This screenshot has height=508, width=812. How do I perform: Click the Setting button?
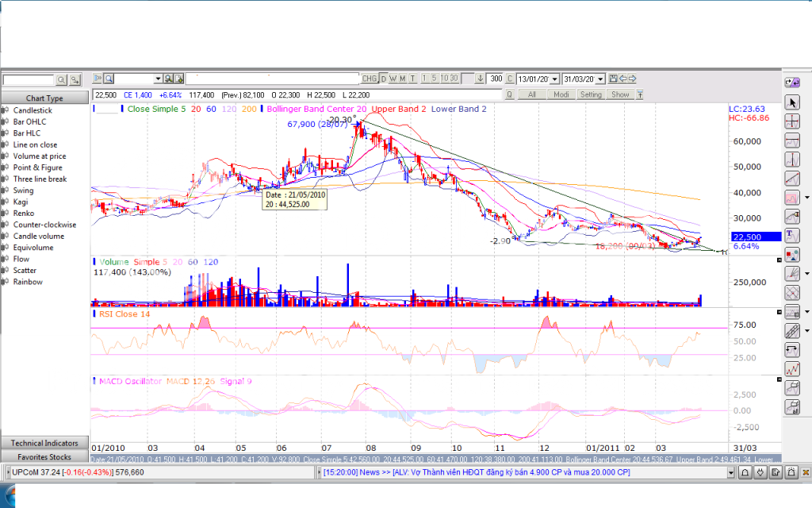coord(590,94)
